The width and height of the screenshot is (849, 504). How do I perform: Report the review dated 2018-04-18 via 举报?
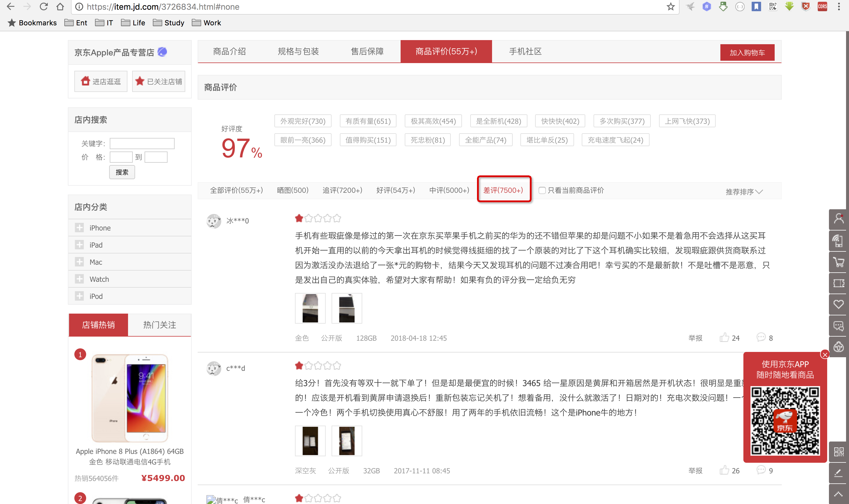coord(695,338)
